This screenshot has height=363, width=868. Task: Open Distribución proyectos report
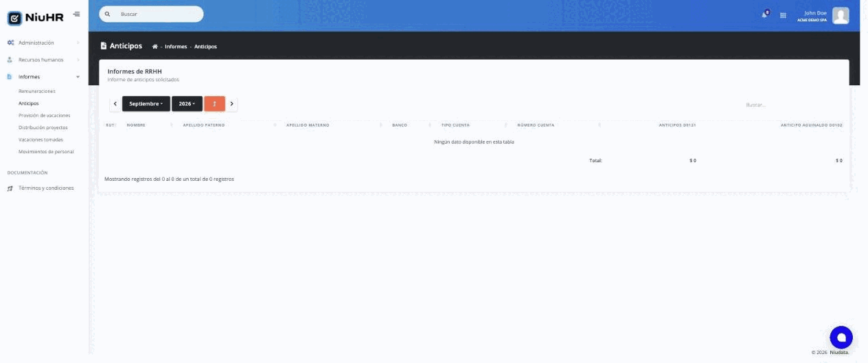point(43,127)
